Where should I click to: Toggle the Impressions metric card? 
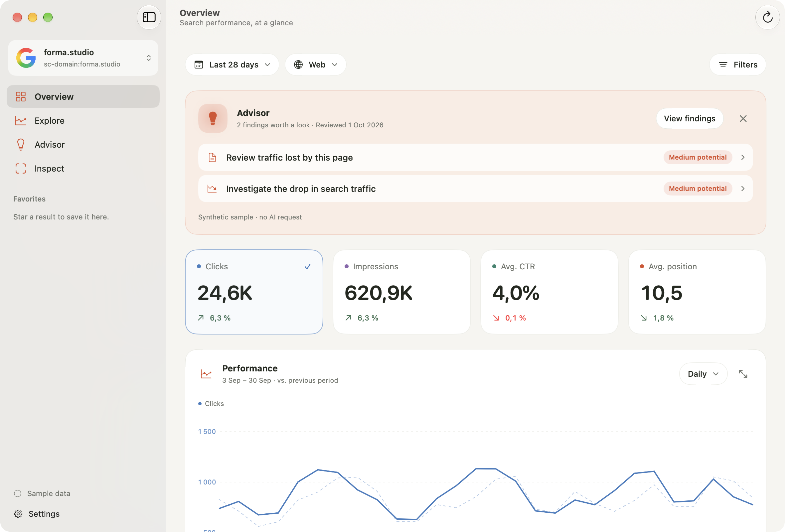[x=401, y=292]
